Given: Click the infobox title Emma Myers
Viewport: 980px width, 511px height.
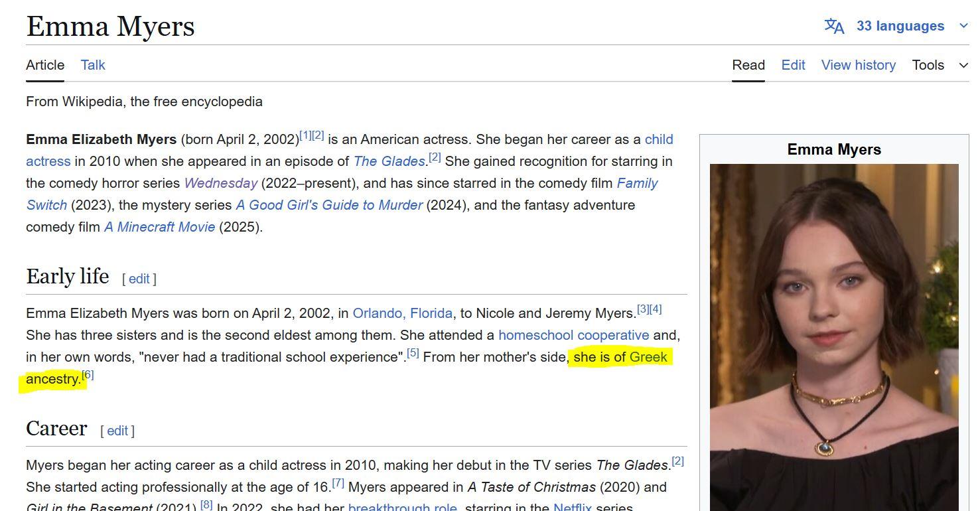Looking at the screenshot, I should point(834,149).
